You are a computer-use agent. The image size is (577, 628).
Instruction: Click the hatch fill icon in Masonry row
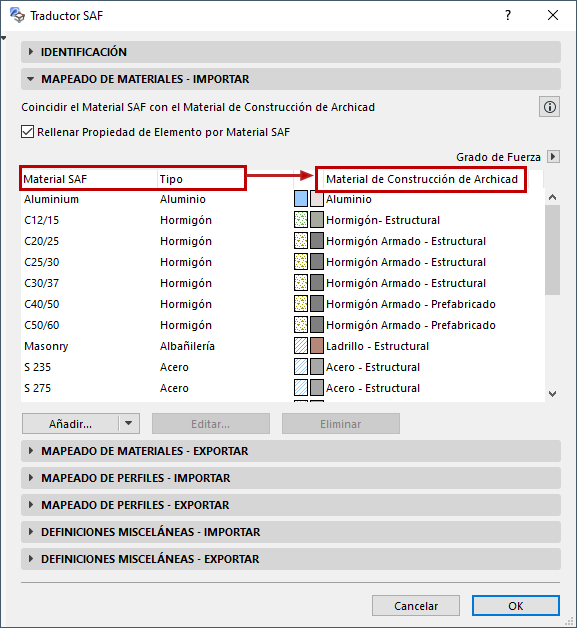[301, 346]
